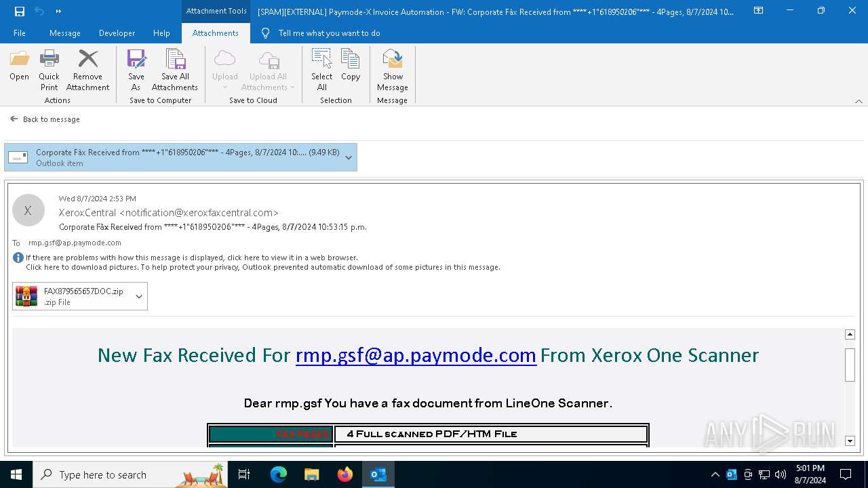Open the selected attachment with Open icon
The height and width of the screenshot is (488, 868).
(19, 65)
